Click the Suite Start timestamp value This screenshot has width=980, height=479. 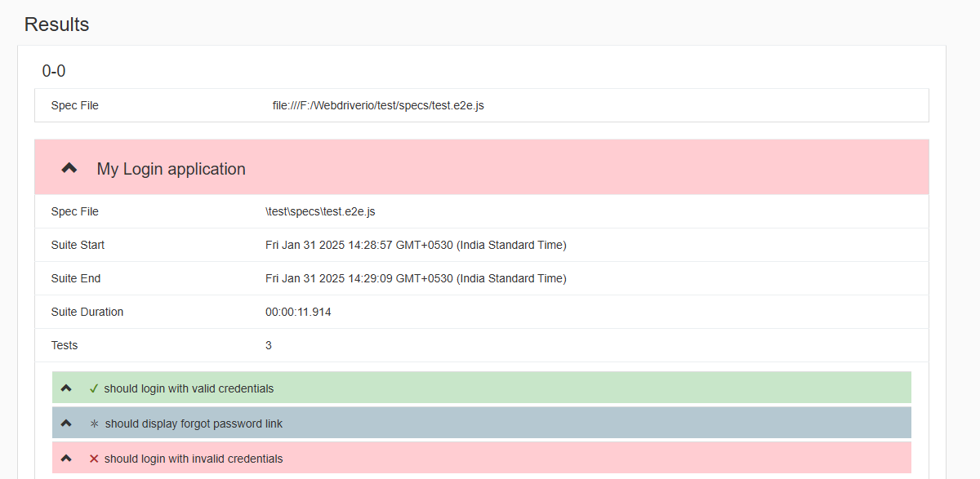416,245
